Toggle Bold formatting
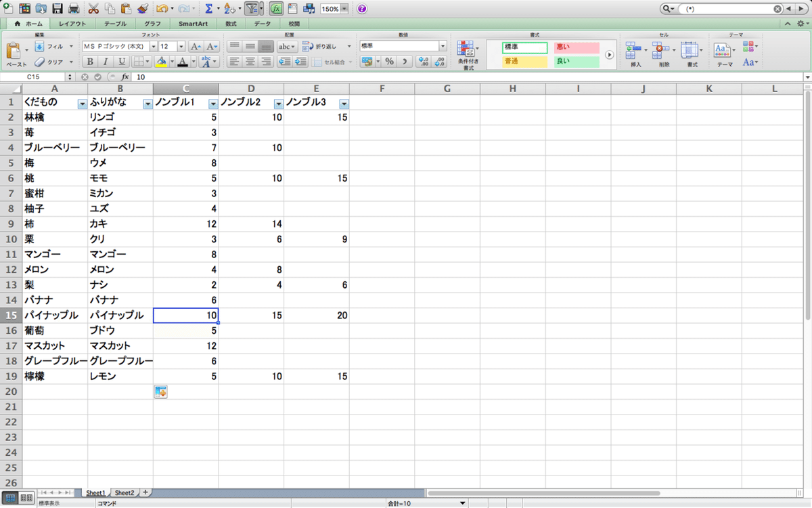Screen dimensions: 812x508 pos(89,62)
